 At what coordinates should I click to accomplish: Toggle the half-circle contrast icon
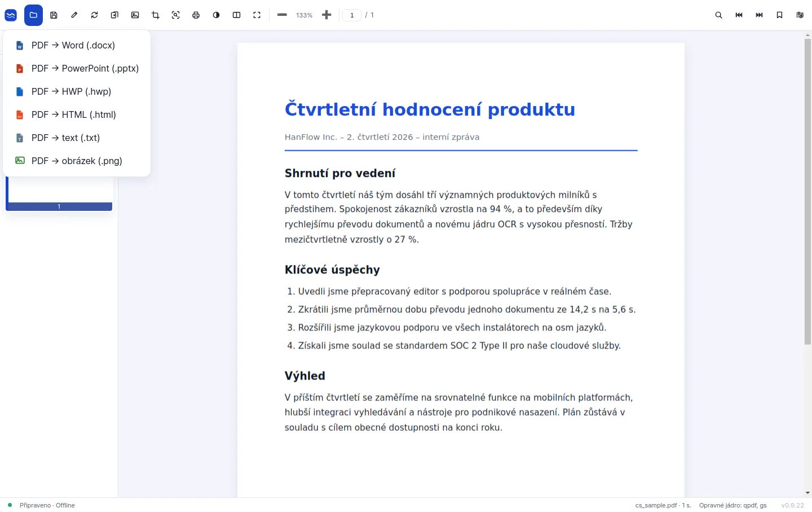click(x=216, y=15)
